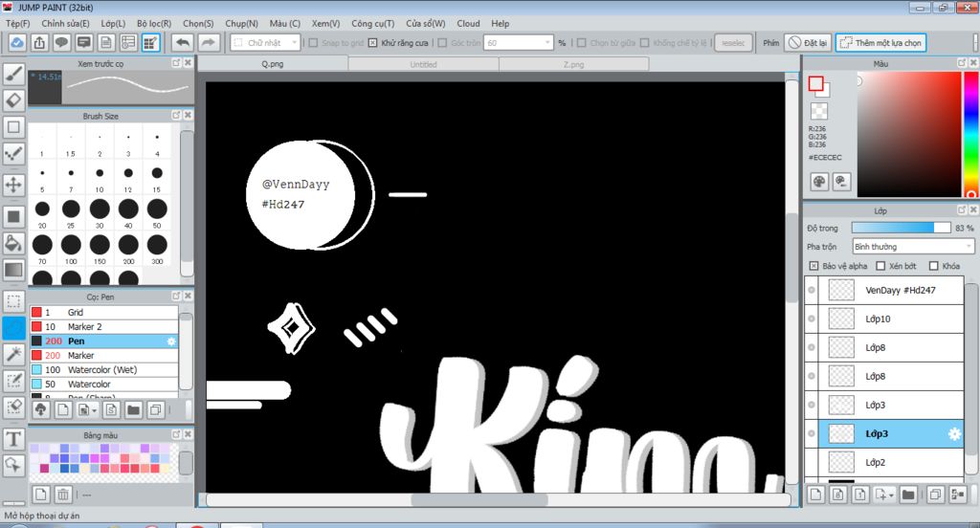This screenshot has width=980, height=528.
Task: Click the Đặt lại button
Action: (808, 43)
